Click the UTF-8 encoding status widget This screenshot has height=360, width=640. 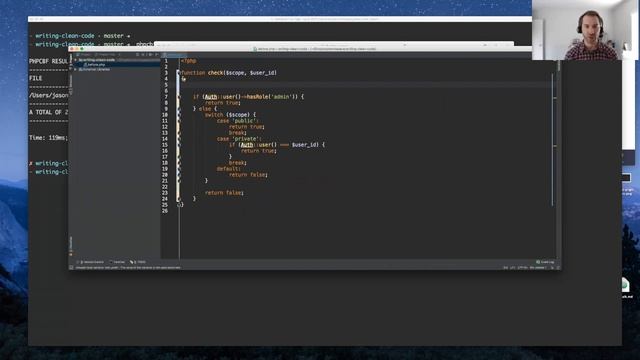522,267
